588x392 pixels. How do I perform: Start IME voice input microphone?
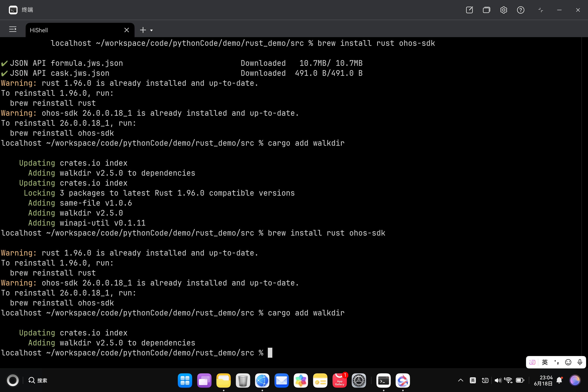[x=580, y=362]
